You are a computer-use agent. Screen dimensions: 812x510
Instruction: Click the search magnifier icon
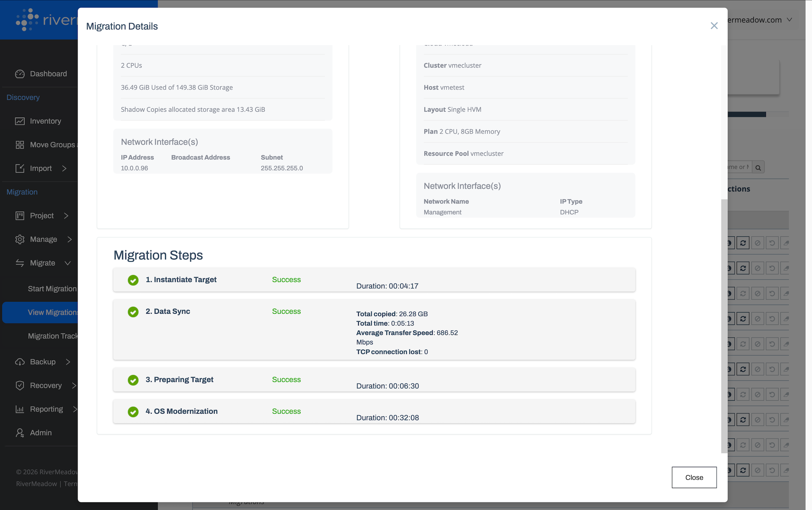click(x=758, y=167)
